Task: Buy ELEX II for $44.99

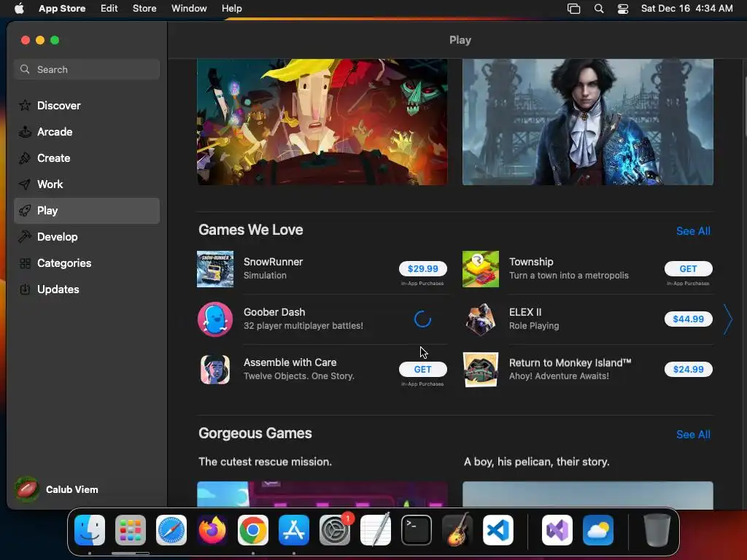Action: pos(688,319)
